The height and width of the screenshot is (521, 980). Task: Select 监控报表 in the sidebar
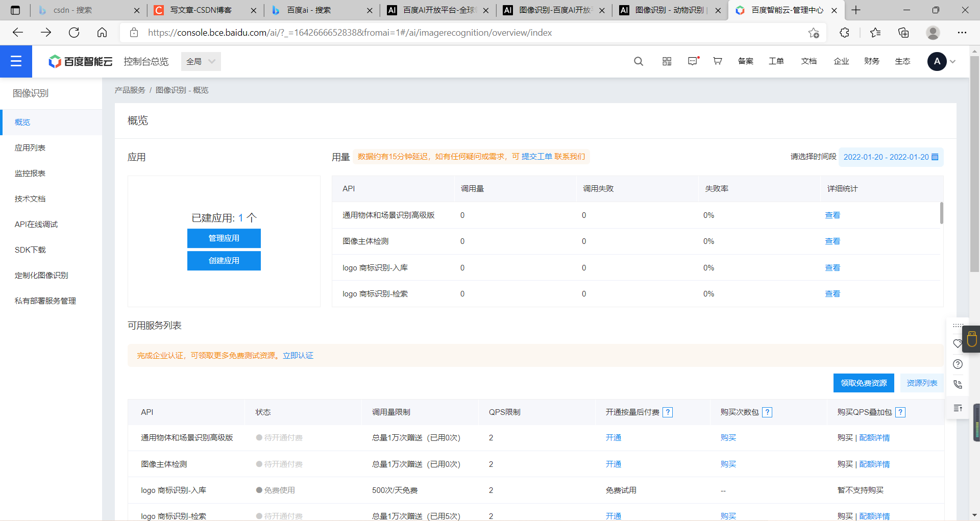pyautogui.click(x=51, y=173)
